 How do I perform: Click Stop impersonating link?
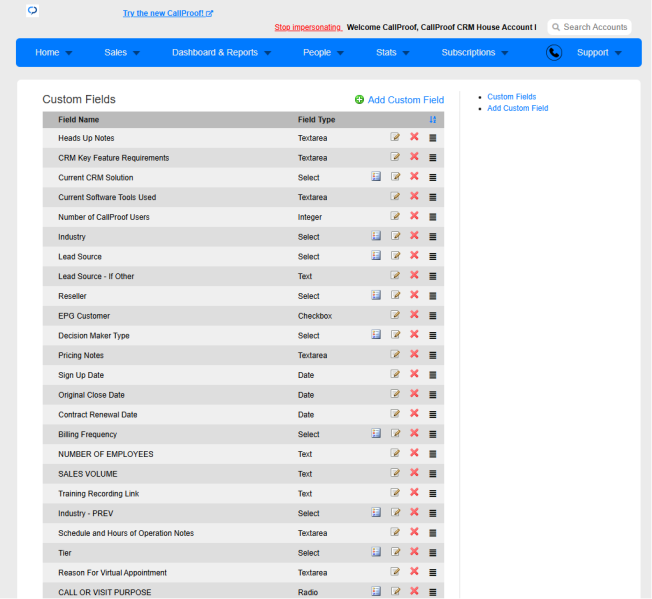point(308,27)
